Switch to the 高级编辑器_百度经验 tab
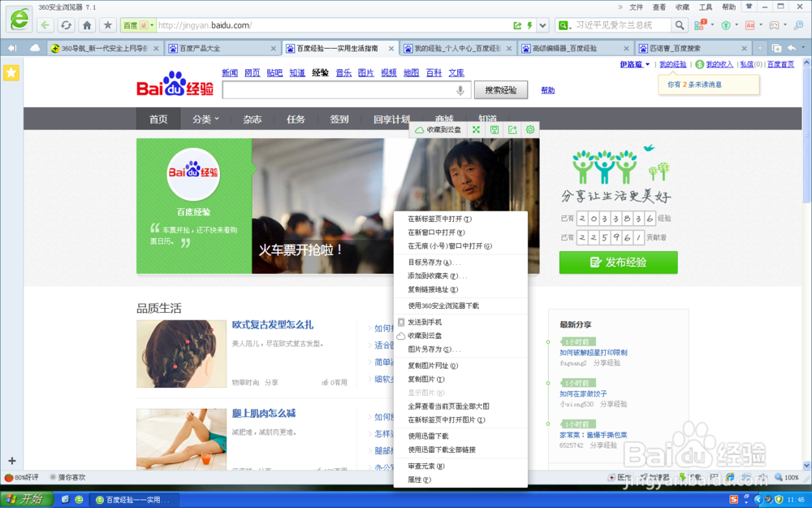The image size is (812, 508). click(576, 48)
